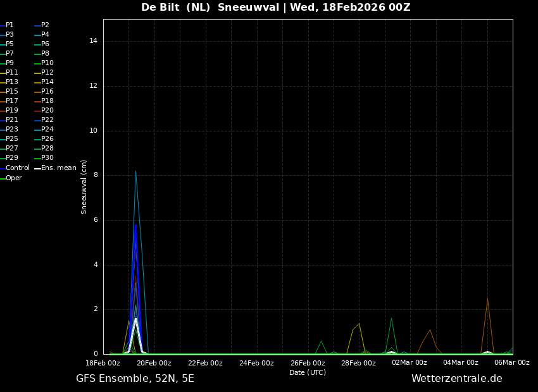Click the y-axis value 6
The height and width of the screenshot is (392, 538).
pos(96,220)
